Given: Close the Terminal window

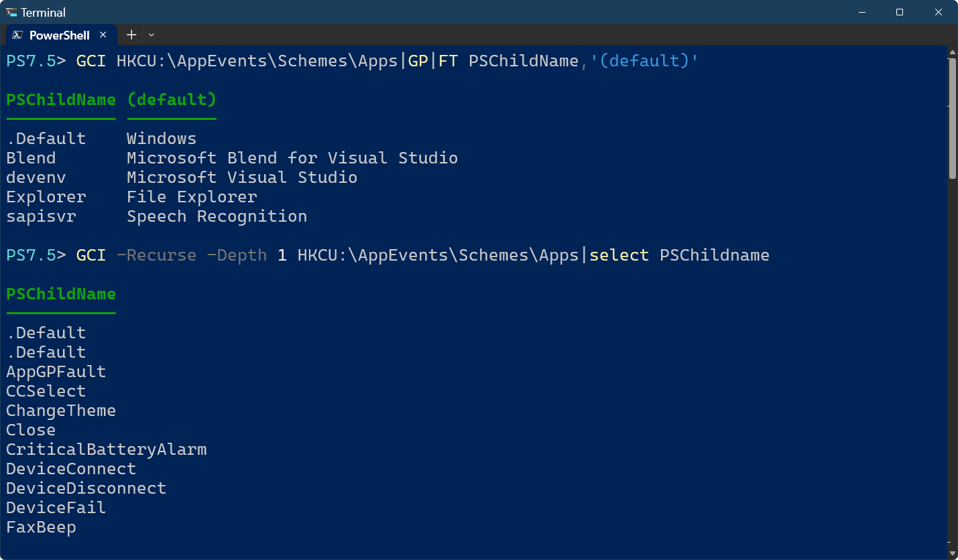Looking at the screenshot, I should click(938, 12).
